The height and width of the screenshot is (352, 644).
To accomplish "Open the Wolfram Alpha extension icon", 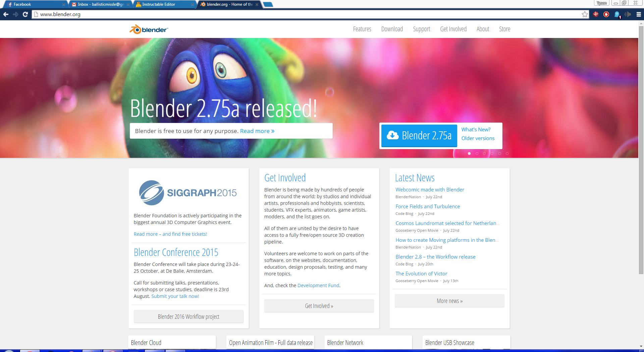I will tap(596, 14).
